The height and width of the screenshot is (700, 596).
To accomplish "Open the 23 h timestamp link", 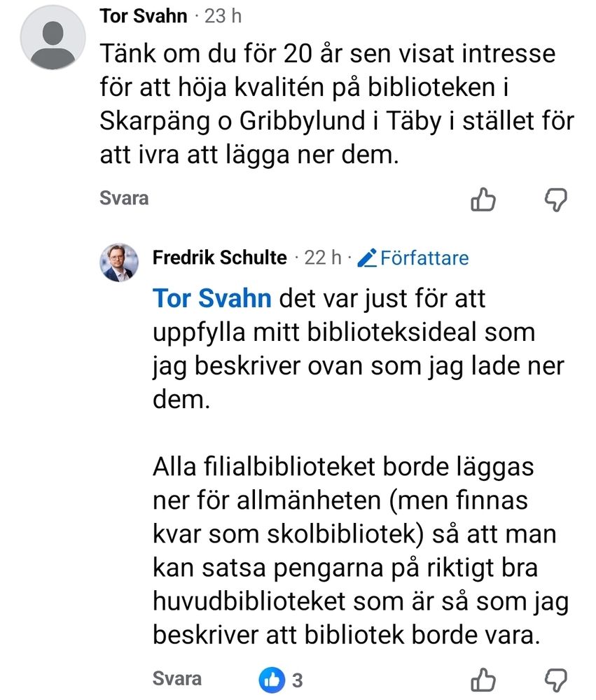I will 224,15.
